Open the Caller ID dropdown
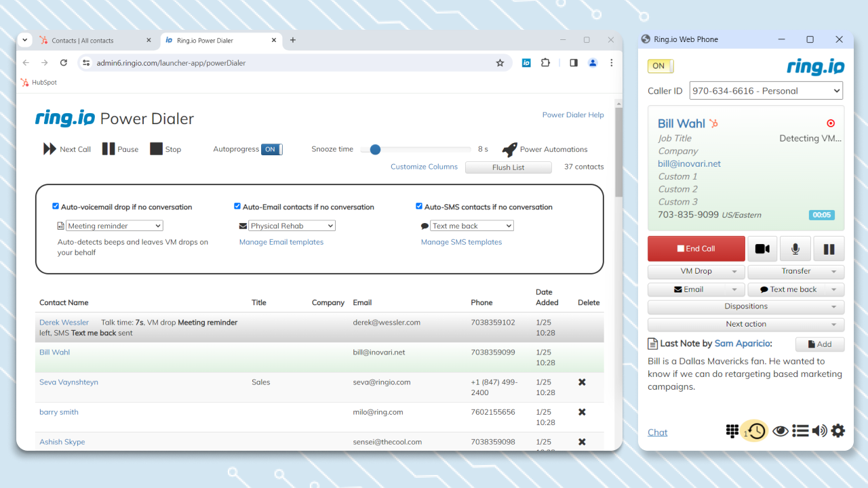Screen dimensions: 868x488 pyautogui.click(x=766, y=91)
